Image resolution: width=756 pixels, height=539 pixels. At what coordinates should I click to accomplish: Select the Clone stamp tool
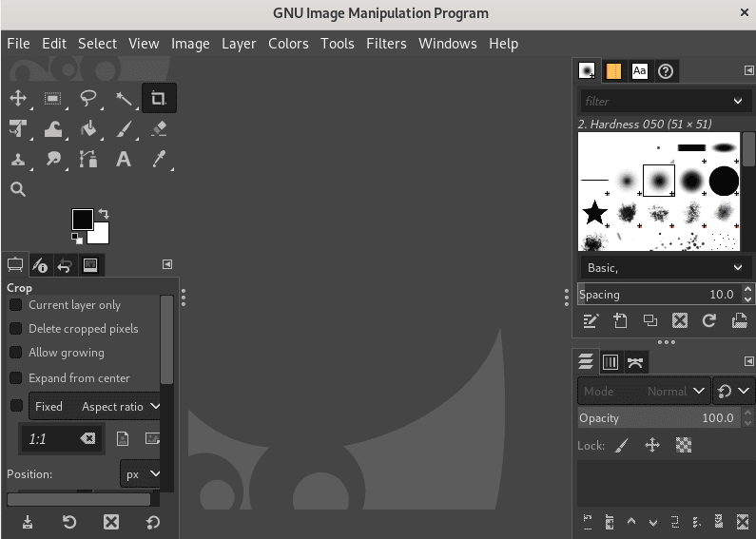[x=18, y=159]
